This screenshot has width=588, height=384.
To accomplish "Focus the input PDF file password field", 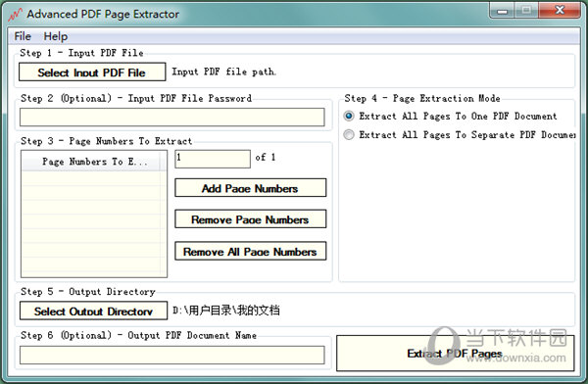I will point(172,117).
